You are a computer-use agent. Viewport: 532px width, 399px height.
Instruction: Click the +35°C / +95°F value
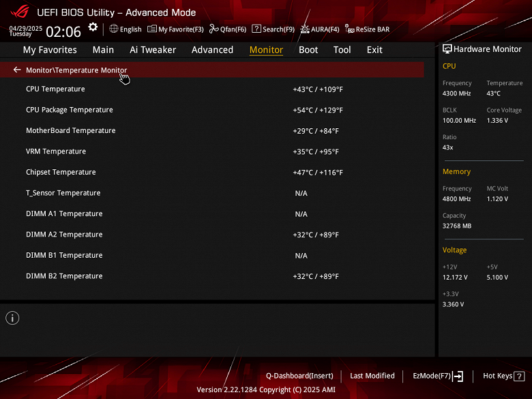click(x=316, y=151)
